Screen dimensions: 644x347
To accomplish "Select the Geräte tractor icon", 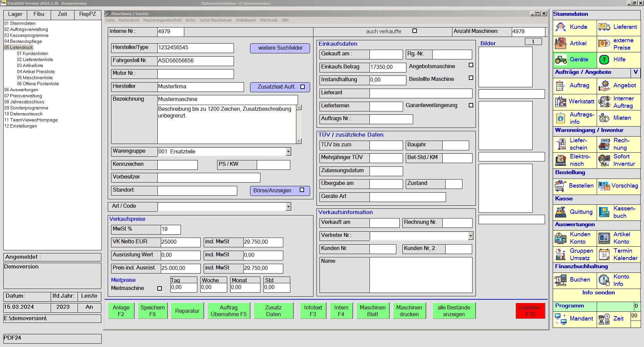I will [x=560, y=60].
